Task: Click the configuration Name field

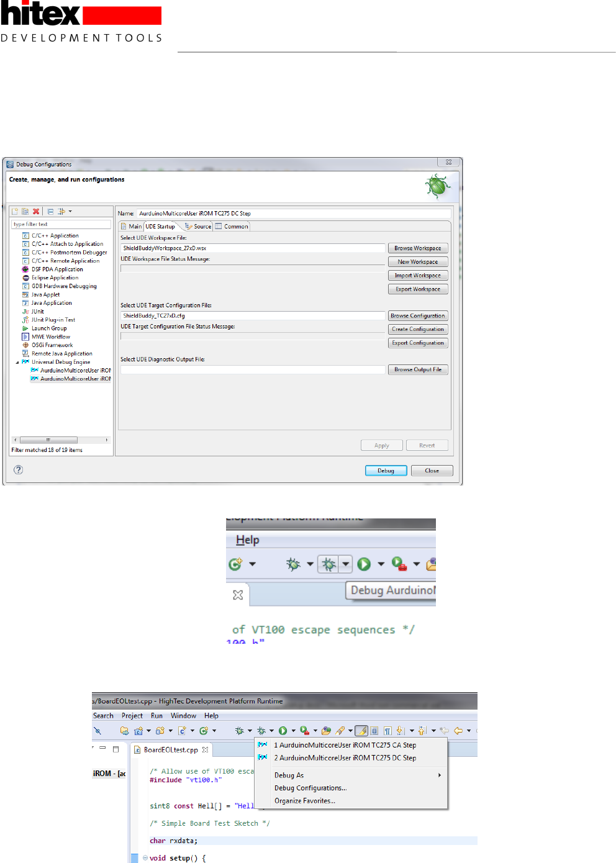Action: pos(293,213)
